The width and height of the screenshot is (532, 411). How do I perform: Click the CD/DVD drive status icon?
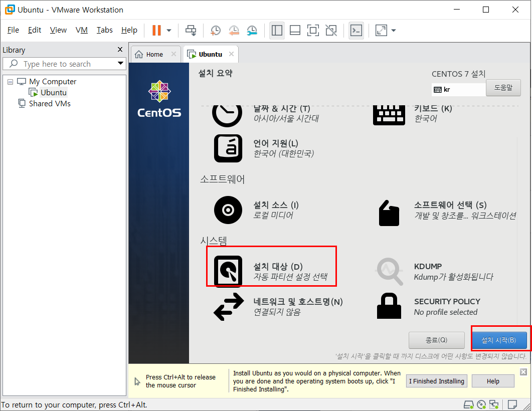coord(481,404)
